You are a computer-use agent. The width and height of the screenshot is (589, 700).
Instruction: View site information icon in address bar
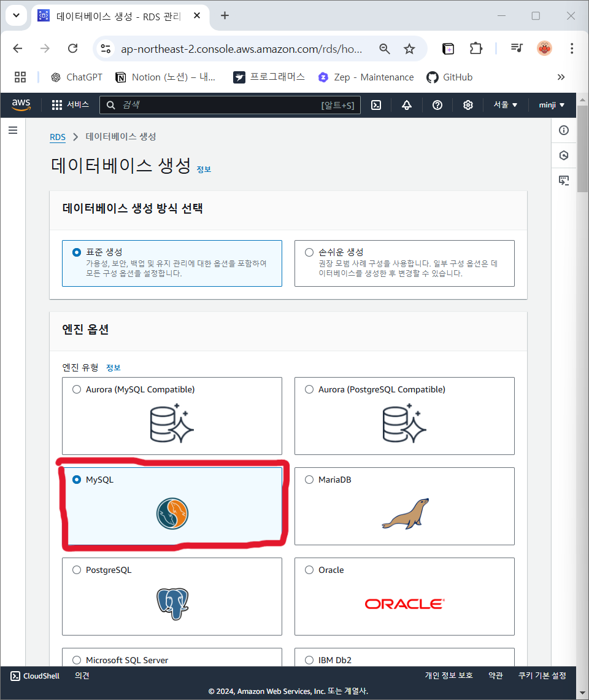tap(106, 49)
